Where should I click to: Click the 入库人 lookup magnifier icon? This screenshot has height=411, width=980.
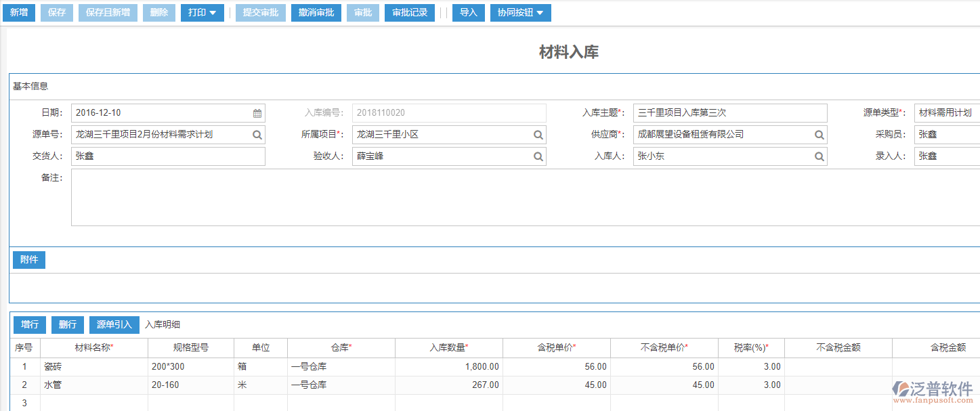pyautogui.click(x=819, y=156)
